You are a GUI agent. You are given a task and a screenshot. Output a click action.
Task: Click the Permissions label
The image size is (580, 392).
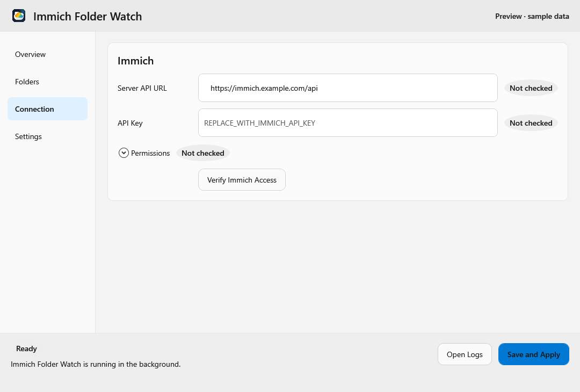click(x=150, y=153)
